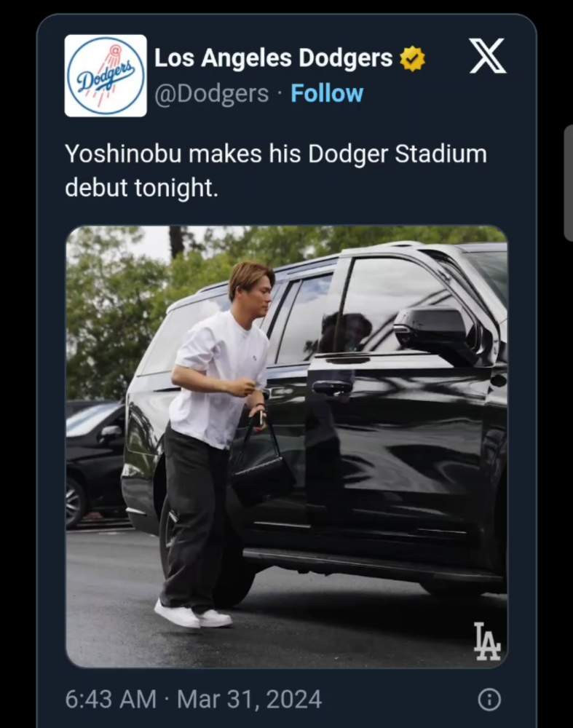Click the scrollbar handle on right edge
This screenshot has height=728, width=573.
(x=569, y=182)
